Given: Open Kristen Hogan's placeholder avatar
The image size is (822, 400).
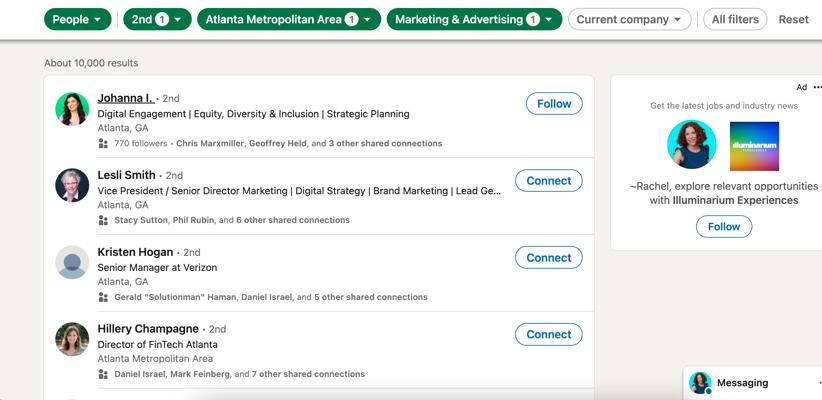Looking at the screenshot, I should [72, 262].
